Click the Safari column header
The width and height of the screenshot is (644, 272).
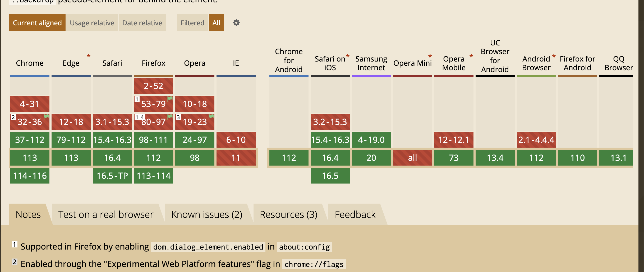click(112, 63)
